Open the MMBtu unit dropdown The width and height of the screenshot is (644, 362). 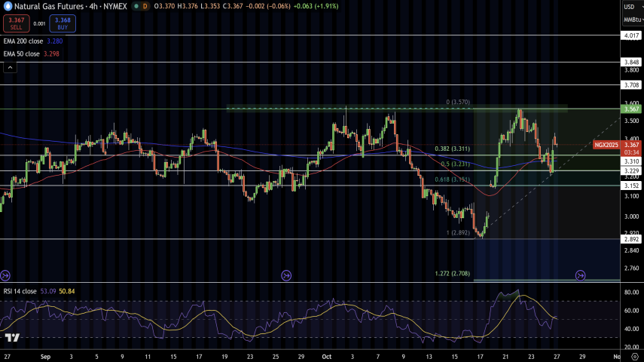coord(630,19)
